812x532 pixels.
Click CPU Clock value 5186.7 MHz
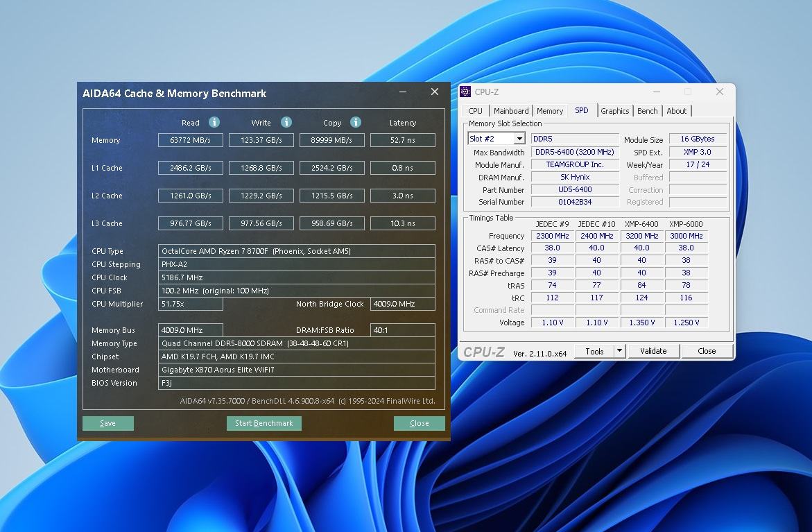[x=296, y=277]
